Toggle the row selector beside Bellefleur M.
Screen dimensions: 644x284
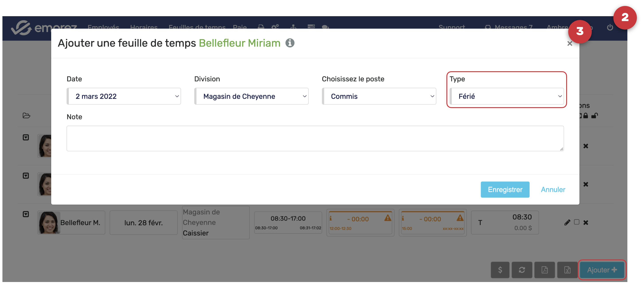[26, 214]
